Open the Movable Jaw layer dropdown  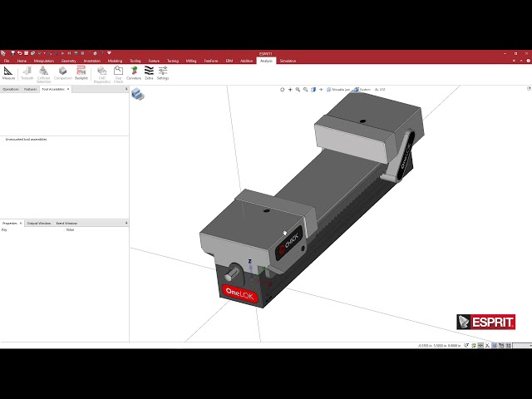click(338, 90)
